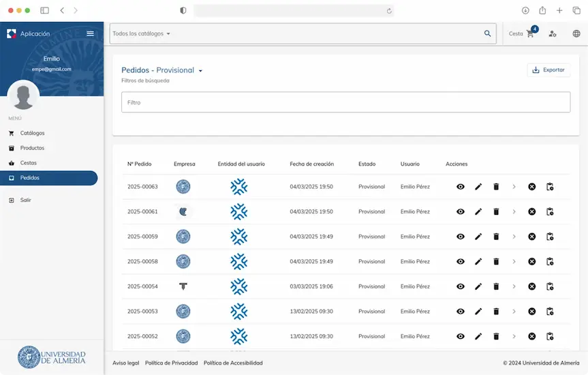Click order number 2025-00054

coord(142,286)
